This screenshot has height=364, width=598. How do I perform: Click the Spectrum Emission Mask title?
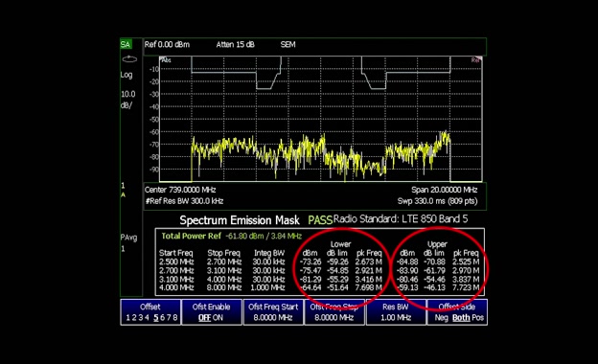click(x=240, y=220)
